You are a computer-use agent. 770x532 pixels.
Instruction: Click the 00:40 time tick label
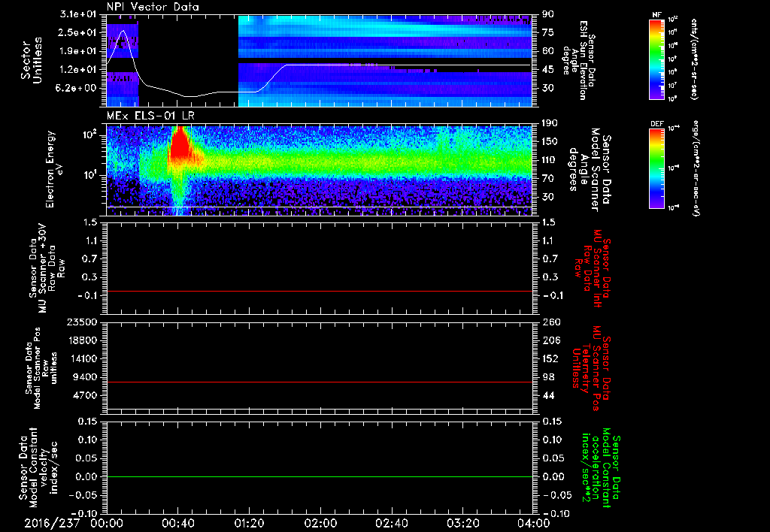[177, 523]
